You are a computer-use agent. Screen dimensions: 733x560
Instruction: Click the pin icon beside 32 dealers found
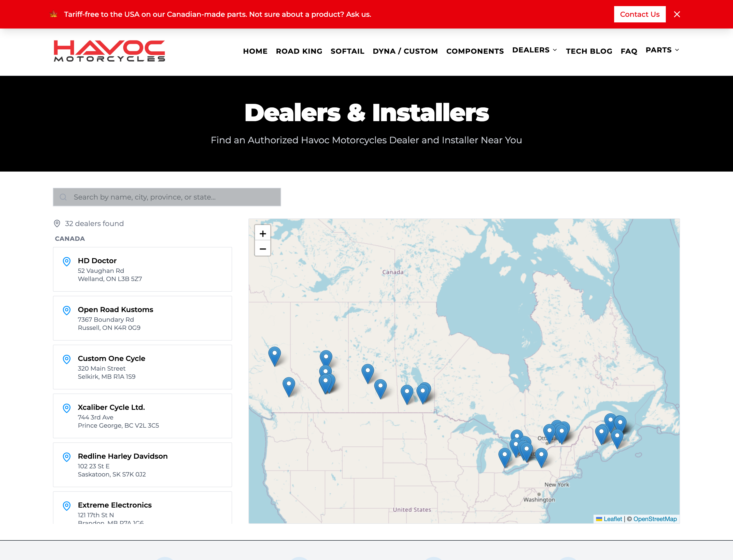(x=57, y=223)
